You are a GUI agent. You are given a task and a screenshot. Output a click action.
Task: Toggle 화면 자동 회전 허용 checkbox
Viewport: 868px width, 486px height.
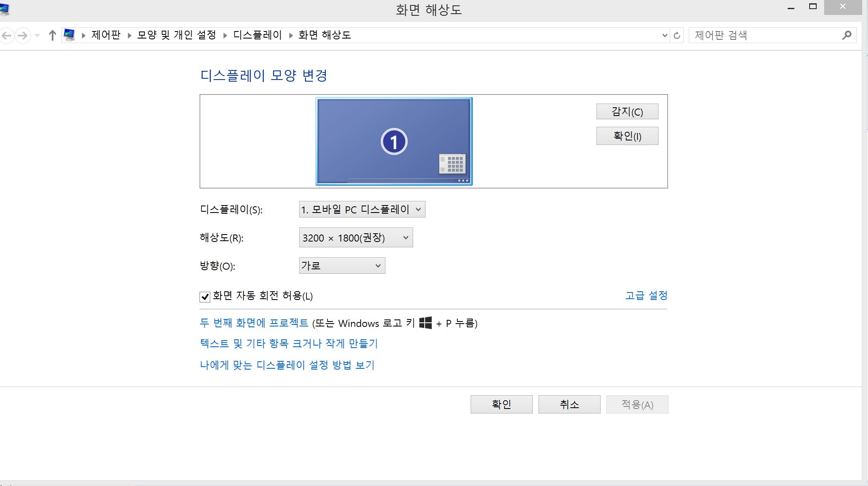tap(205, 297)
